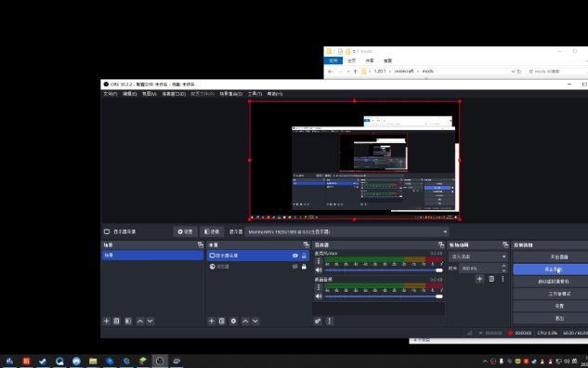Click source toolbar 属性 properties button

[185, 231]
